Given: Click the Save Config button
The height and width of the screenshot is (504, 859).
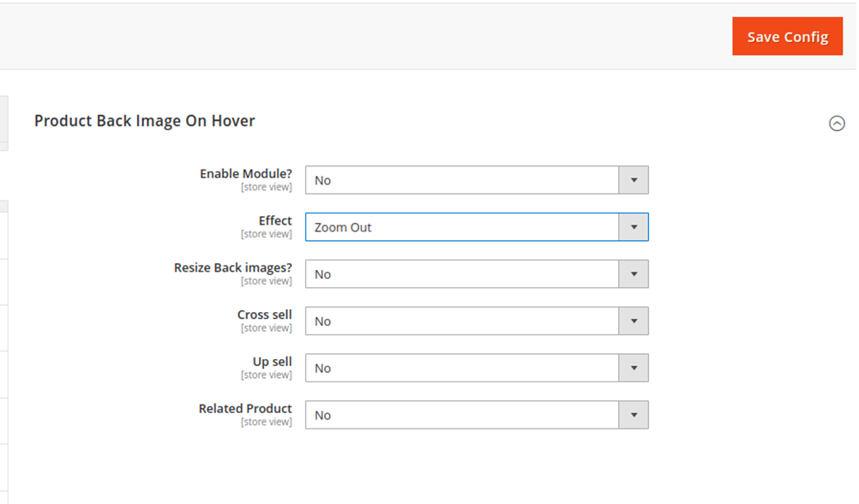Looking at the screenshot, I should click(787, 37).
